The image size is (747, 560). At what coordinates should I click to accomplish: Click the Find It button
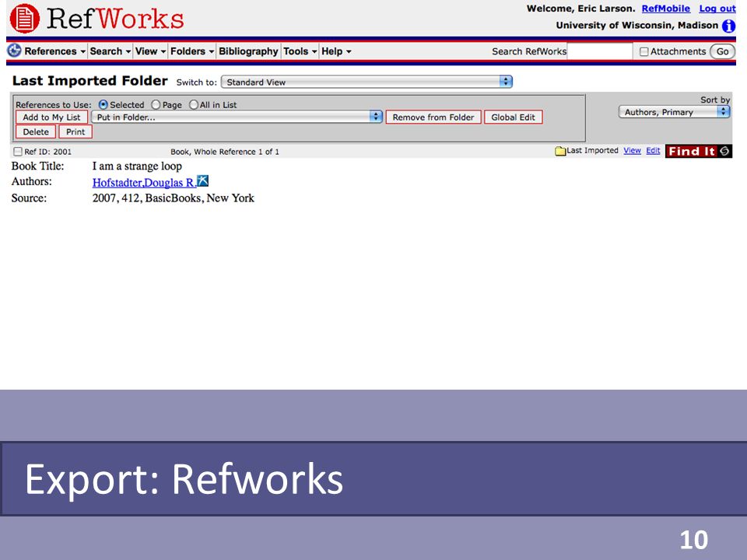(x=699, y=151)
